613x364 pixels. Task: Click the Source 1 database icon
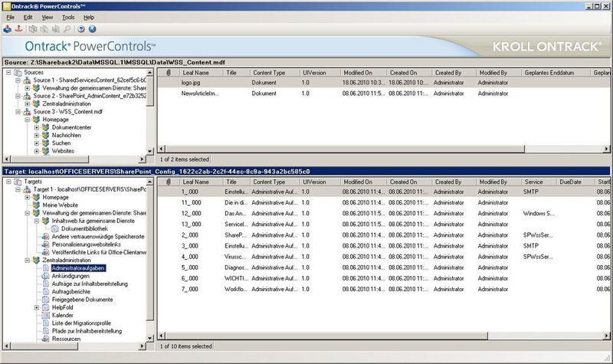pyautogui.click(x=27, y=80)
